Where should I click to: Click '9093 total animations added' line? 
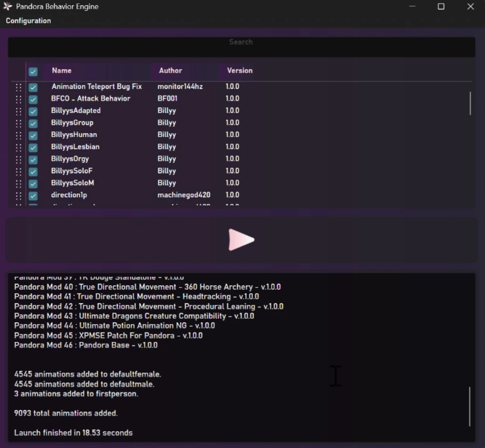tap(66, 413)
